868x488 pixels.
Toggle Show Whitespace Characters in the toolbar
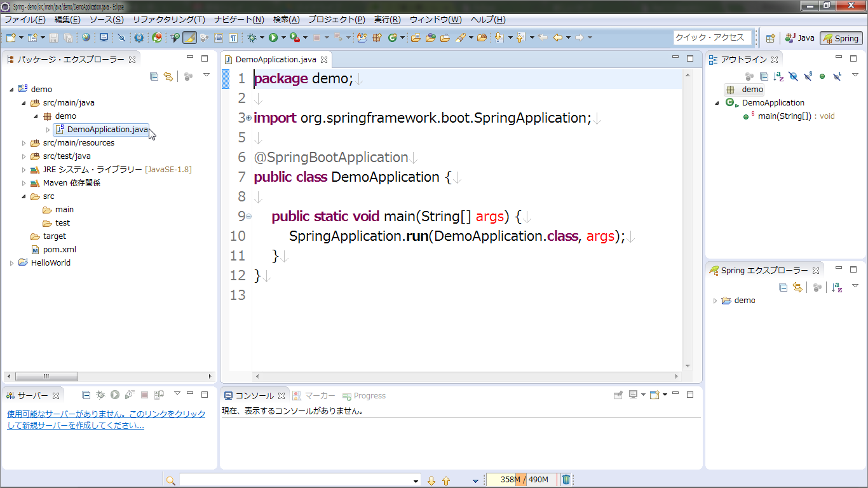[232, 37]
